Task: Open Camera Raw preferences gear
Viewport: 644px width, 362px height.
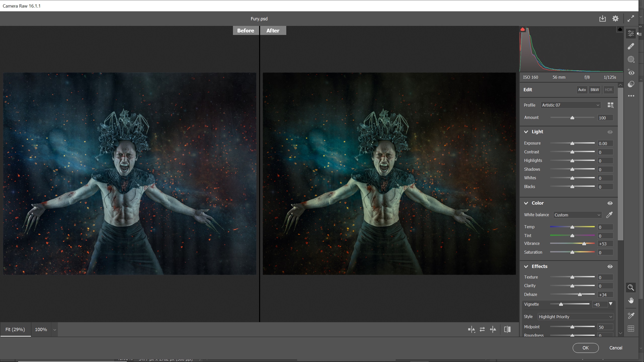Action: pyautogui.click(x=615, y=19)
